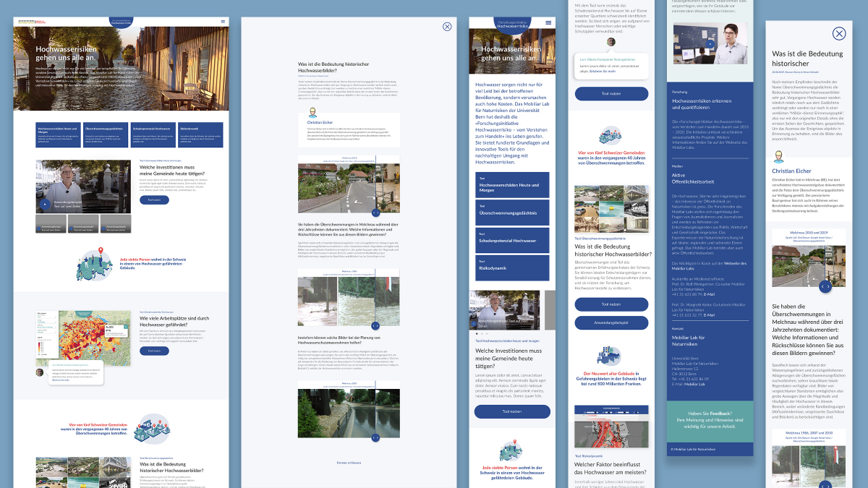Open desktop card Schadenpotenzial Hochwasser

coord(154,137)
